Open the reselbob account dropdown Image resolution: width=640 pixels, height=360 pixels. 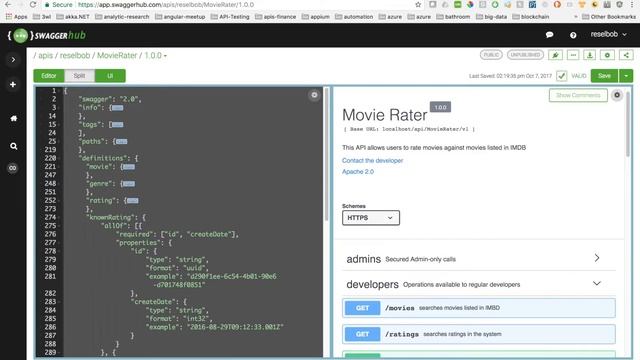(608, 35)
